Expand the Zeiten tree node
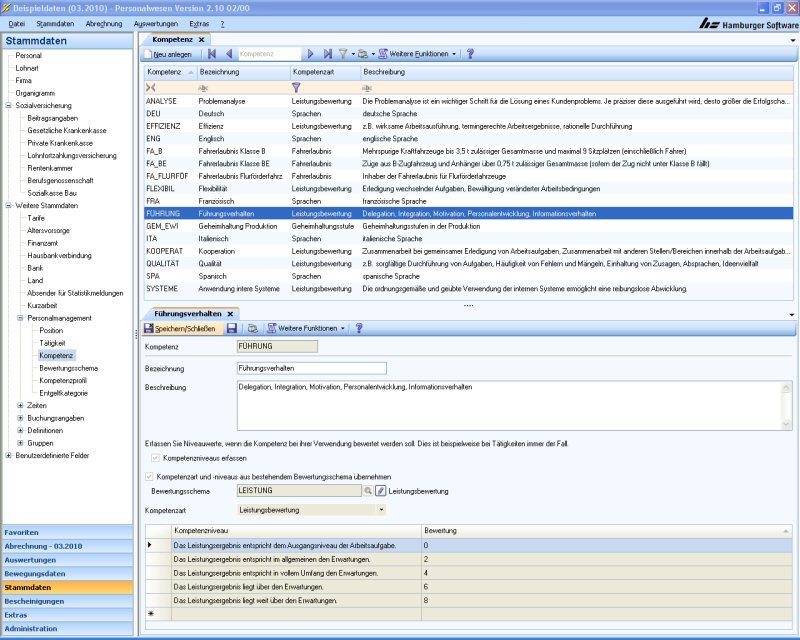 click(x=20, y=405)
